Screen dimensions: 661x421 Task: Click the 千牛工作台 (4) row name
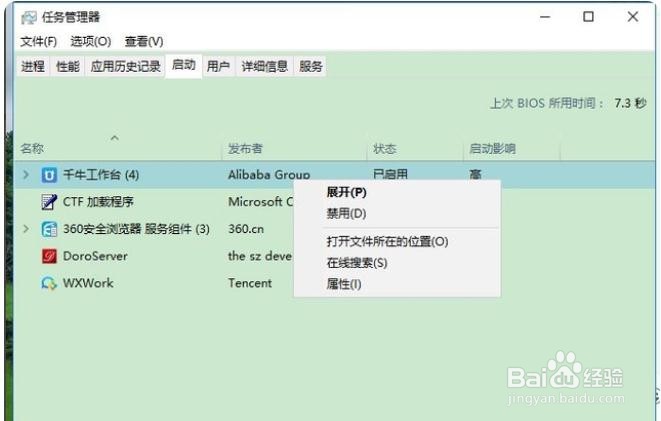pyautogui.click(x=101, y=174)
